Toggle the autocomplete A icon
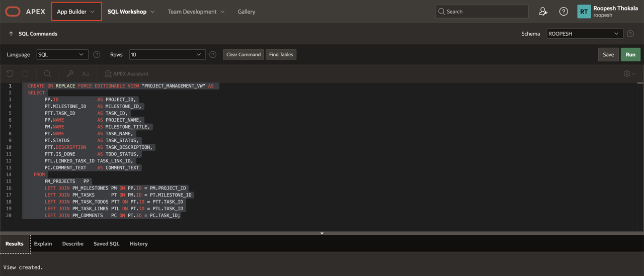This screenshot has width=644, height=276. (86, 74)
